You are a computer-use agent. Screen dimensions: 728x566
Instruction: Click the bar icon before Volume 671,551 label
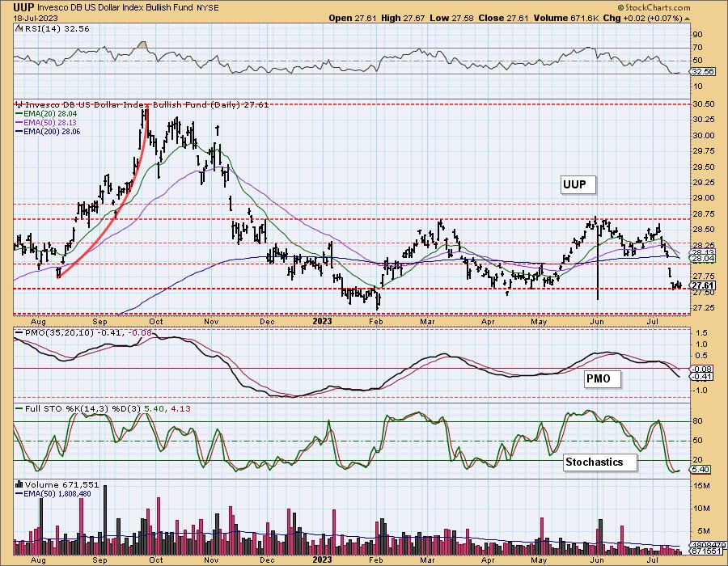[x=19, y=484]
